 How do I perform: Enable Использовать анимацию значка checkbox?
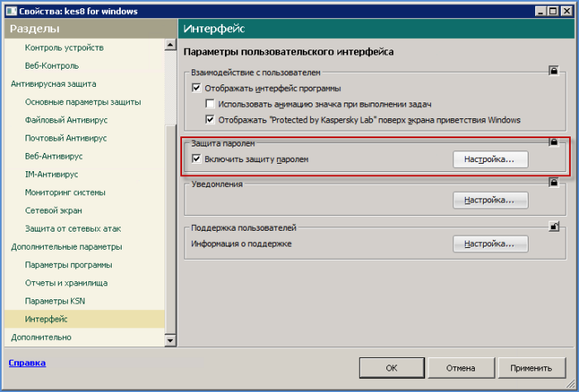[x=210, y=104]
